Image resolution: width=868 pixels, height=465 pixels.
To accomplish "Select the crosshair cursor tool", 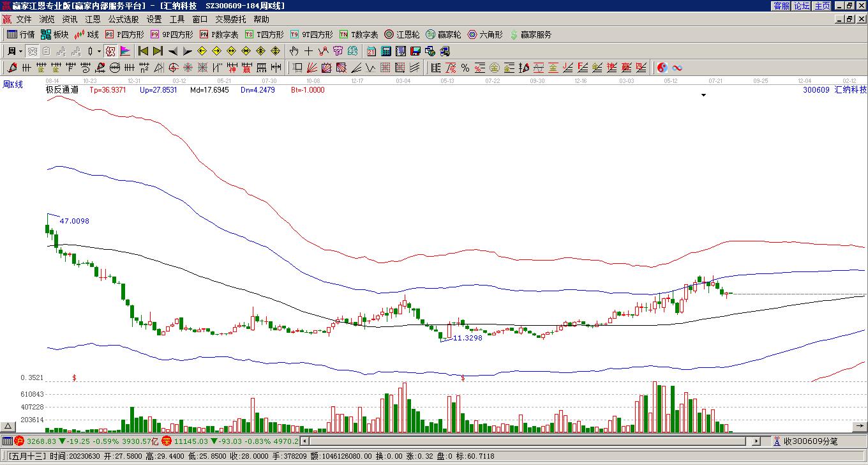I will click(308, 51).
